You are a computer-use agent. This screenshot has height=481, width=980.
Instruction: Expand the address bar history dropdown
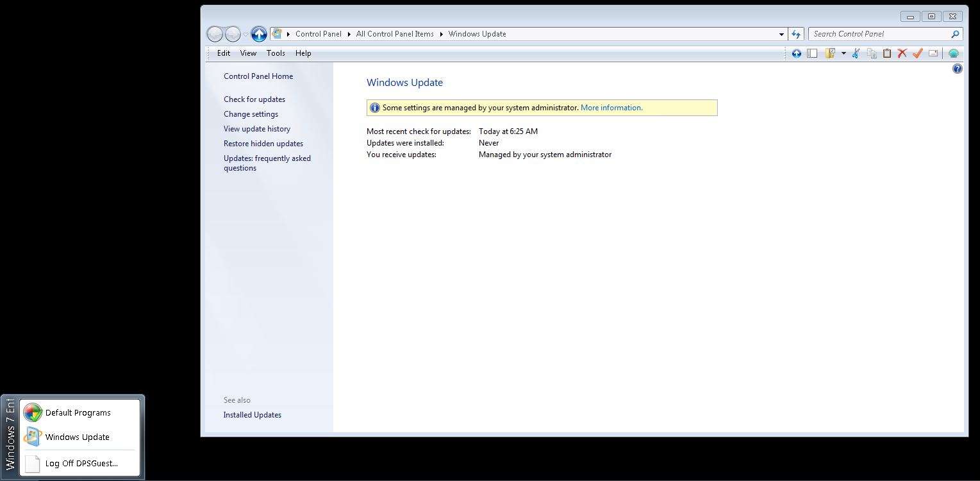pyautogui.click(x=781, y=34)
